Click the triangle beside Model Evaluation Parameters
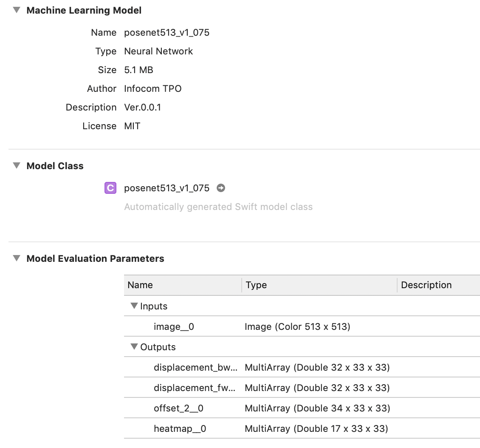This screenshot has width=480, height=448. [16, 258]
